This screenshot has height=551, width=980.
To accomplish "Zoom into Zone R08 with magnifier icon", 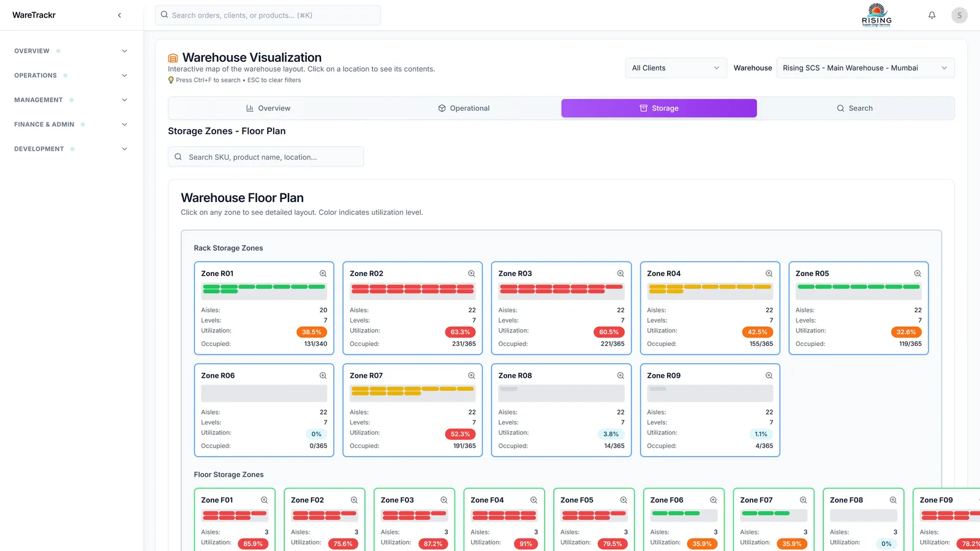I will (x=620, y=376).
